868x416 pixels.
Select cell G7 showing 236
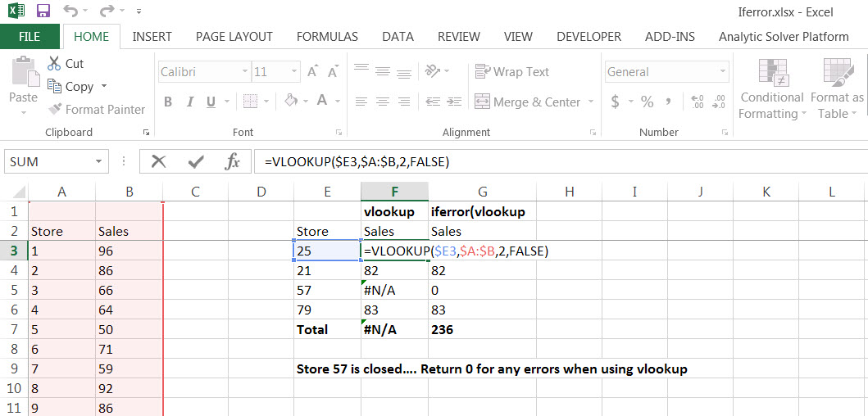tap(482, 330)
